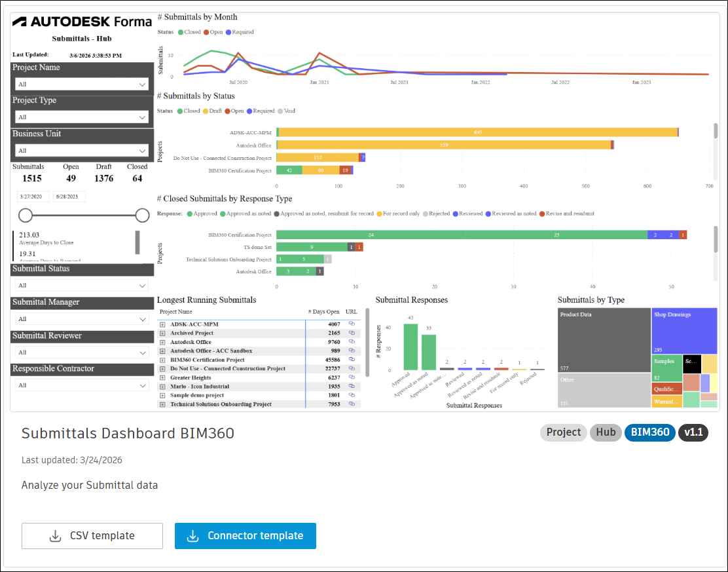728x572 pixels.
Task: Open the Project Name dropdown
Action: (82, 84)
